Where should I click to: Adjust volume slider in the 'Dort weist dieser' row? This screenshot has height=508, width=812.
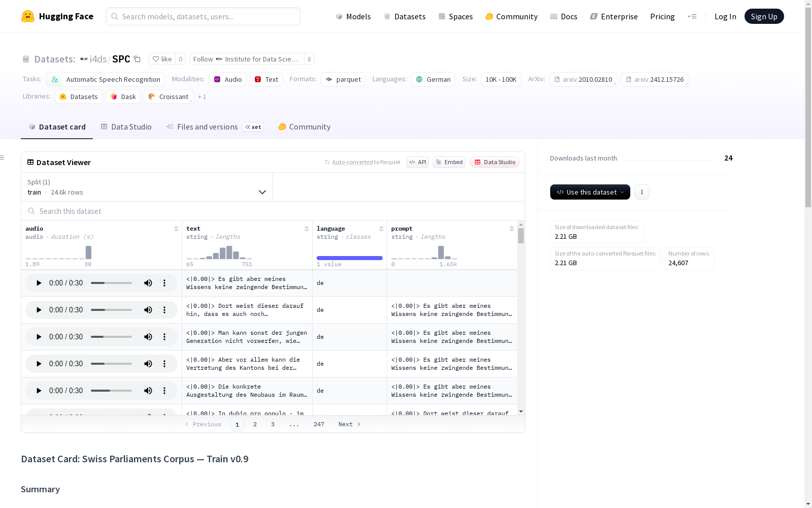point(111,310)
